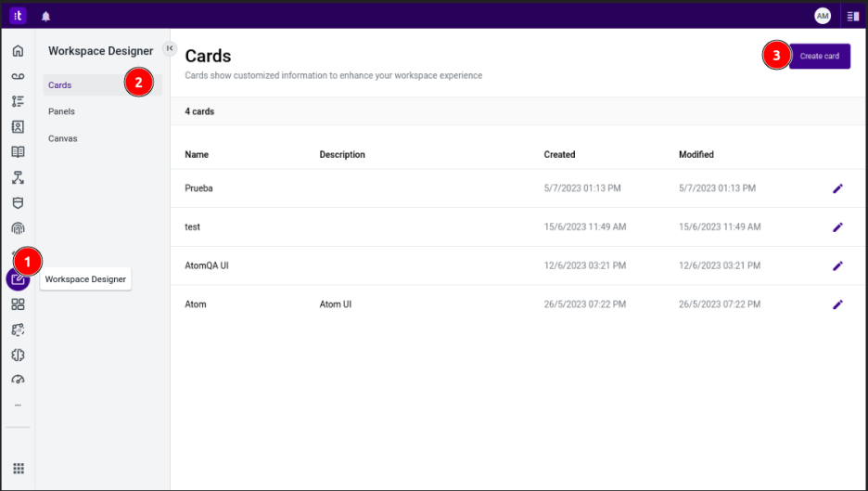The height and width of the screenshot is (491, 868).
Task: Click the Home icon in the sidebar
Action: pos(18,51)
